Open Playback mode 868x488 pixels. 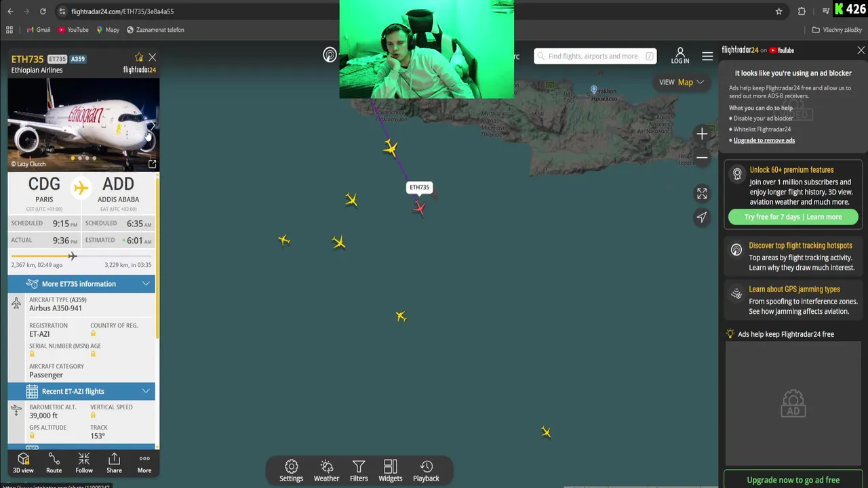[x=426, y=471]
